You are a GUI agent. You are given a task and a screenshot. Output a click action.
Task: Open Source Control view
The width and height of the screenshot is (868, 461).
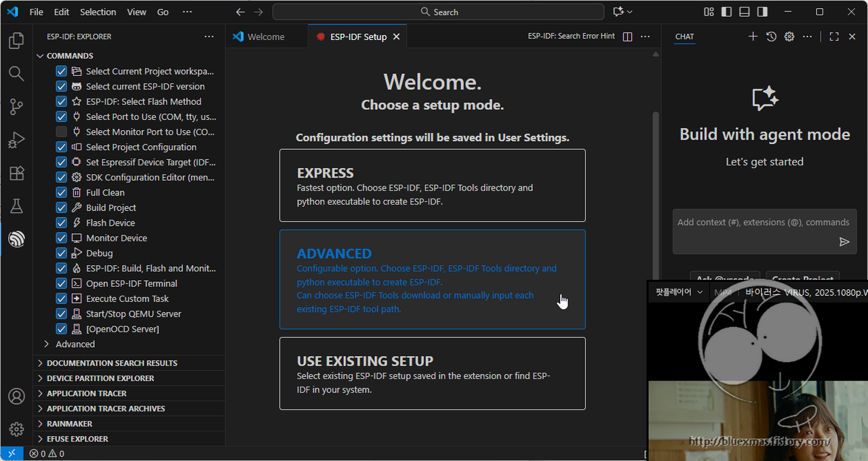pyautogui.click(x=16, y=106)
